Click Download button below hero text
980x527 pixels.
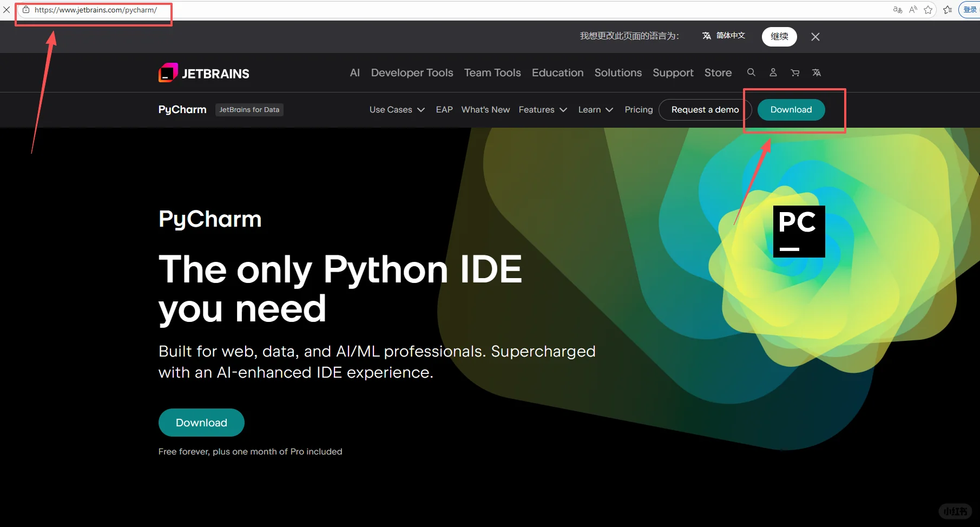click(x=201, y=423)
